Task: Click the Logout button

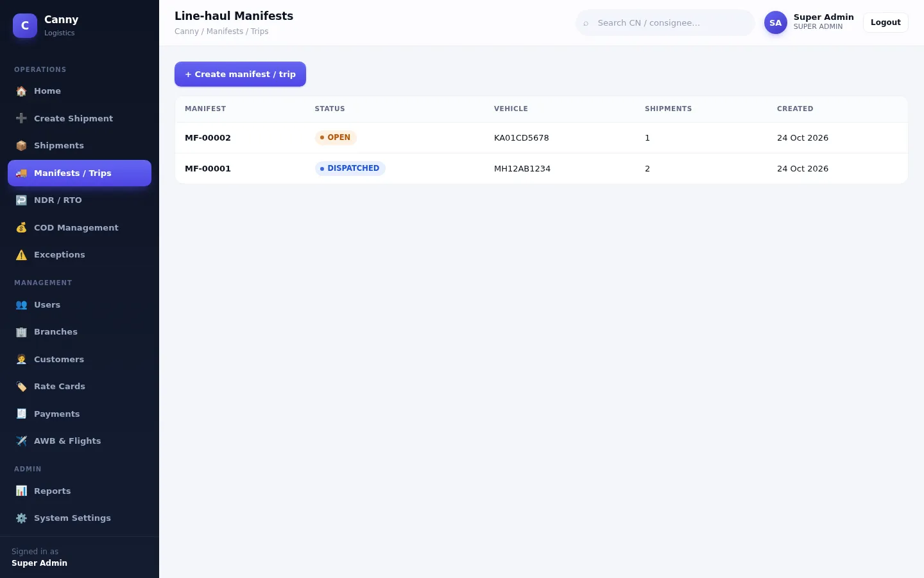Action: point(886,22)
